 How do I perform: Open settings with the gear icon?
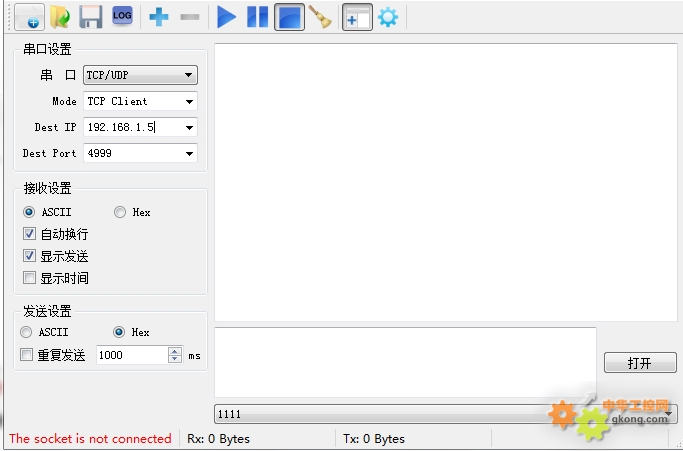(x=388, y=17)
